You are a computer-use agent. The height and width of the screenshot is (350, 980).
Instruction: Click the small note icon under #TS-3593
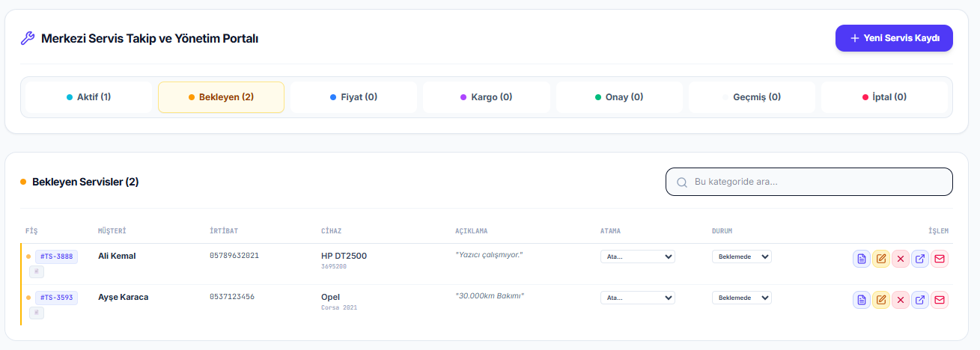click(37, 313)
